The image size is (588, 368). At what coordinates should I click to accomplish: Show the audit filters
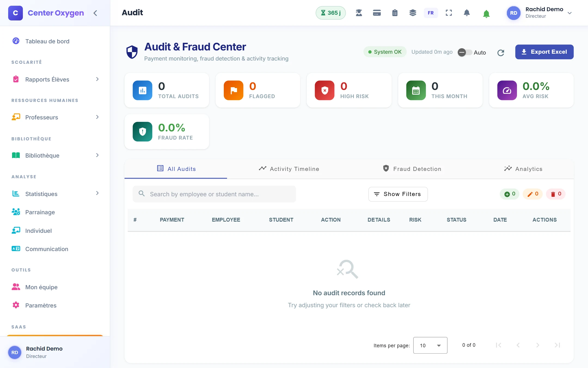pyautogui.click(x=398, y=194)
